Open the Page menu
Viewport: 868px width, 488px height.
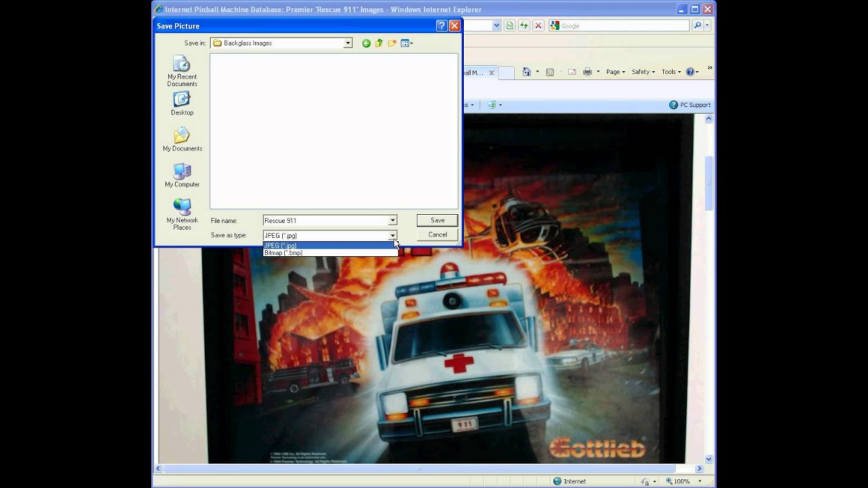(x=616, y=72)
